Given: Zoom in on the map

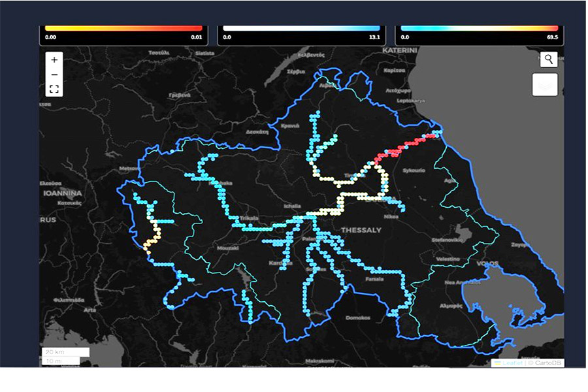Looking at the screenshot, I should tap(54, 59).
